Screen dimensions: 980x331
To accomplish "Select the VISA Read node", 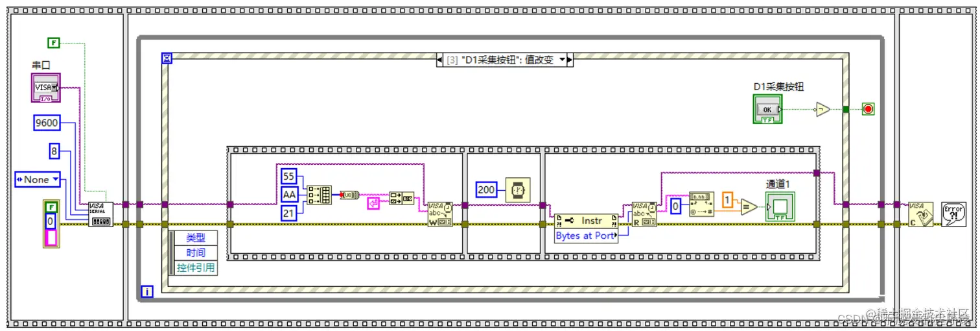I will pyautogui.click(x=644, y=214).
